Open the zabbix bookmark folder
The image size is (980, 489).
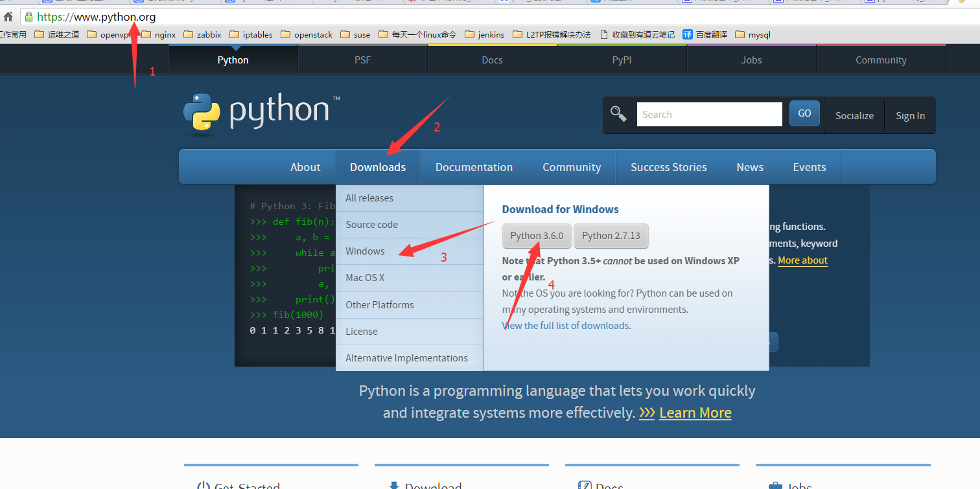click(x=202, y=35)
